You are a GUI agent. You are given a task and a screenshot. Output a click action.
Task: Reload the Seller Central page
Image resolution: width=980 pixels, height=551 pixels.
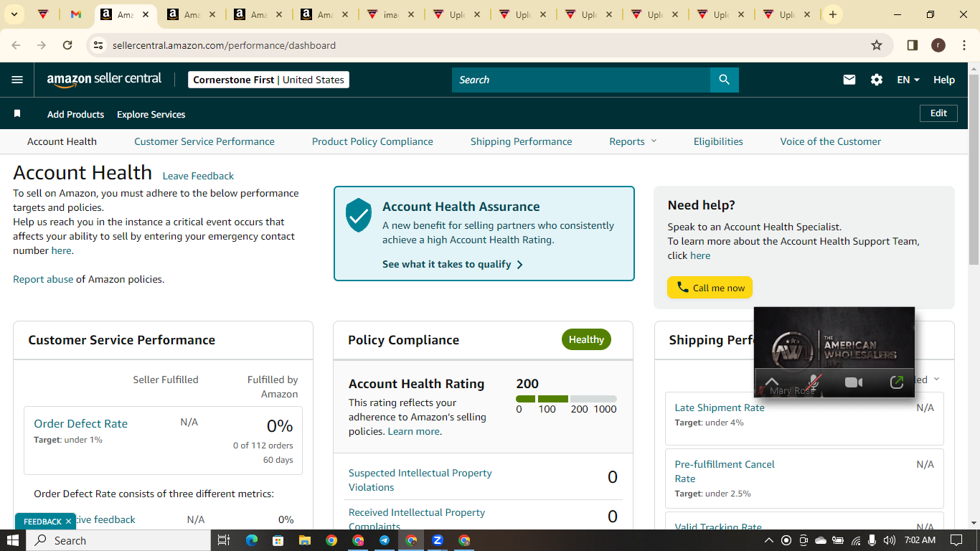tap(67, 45)
